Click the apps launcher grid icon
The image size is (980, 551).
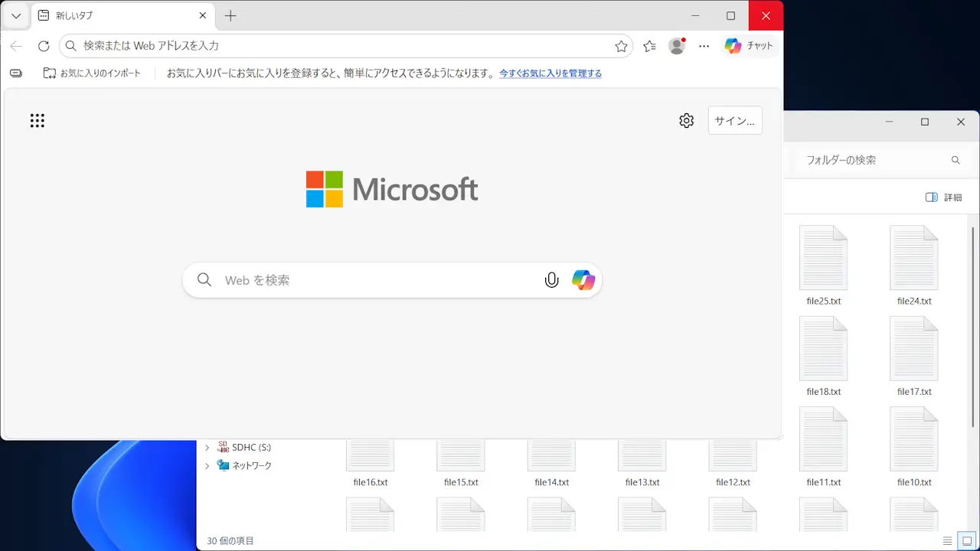(37, 120)
